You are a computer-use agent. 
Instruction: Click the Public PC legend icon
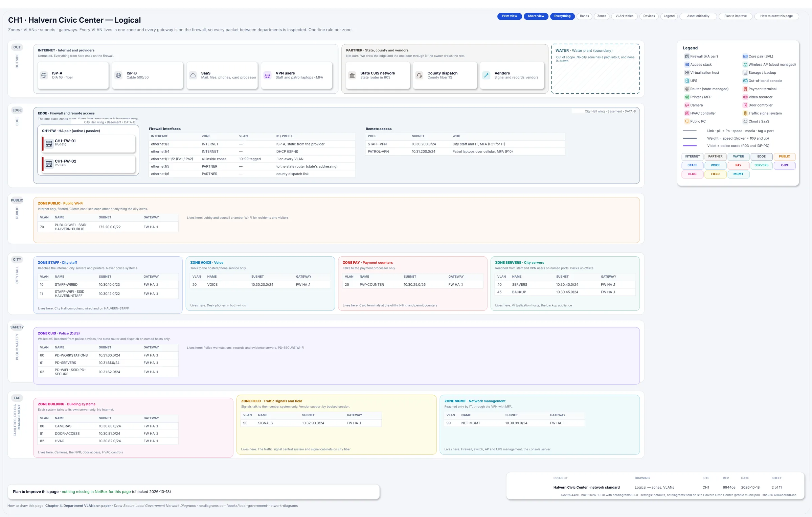(x=687, y=121)
